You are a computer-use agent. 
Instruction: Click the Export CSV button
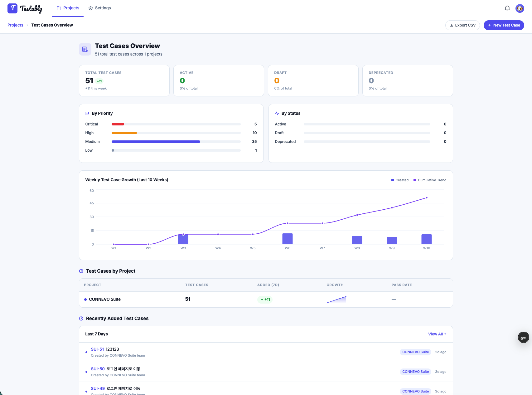[x=462, y=25]
